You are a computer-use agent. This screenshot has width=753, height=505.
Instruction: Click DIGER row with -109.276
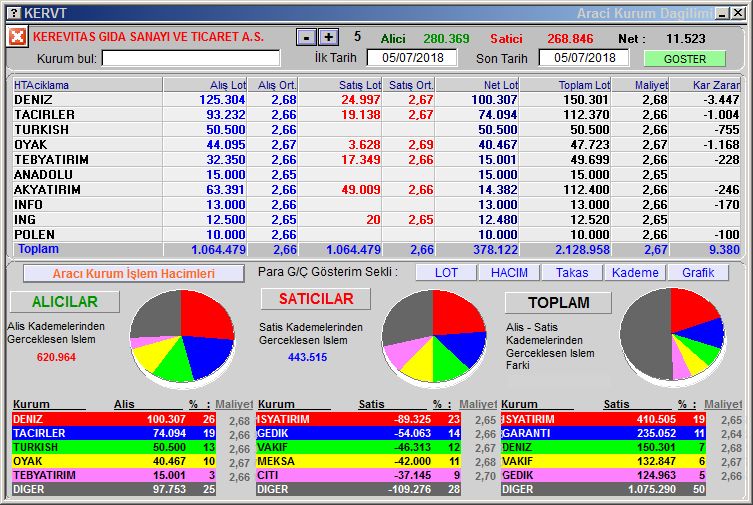(359, 489)
